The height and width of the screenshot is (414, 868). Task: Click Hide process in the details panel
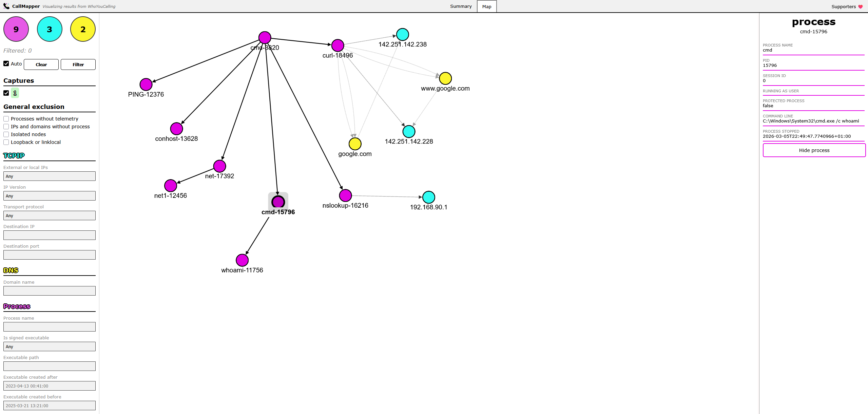click(814, 150)
